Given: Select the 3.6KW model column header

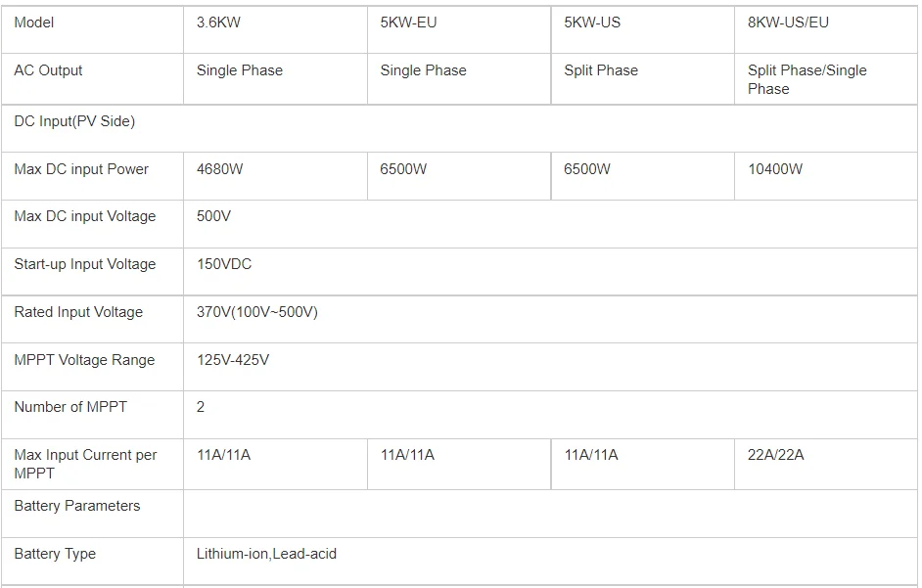Looking at the screenshot, I should coord(218,23).
